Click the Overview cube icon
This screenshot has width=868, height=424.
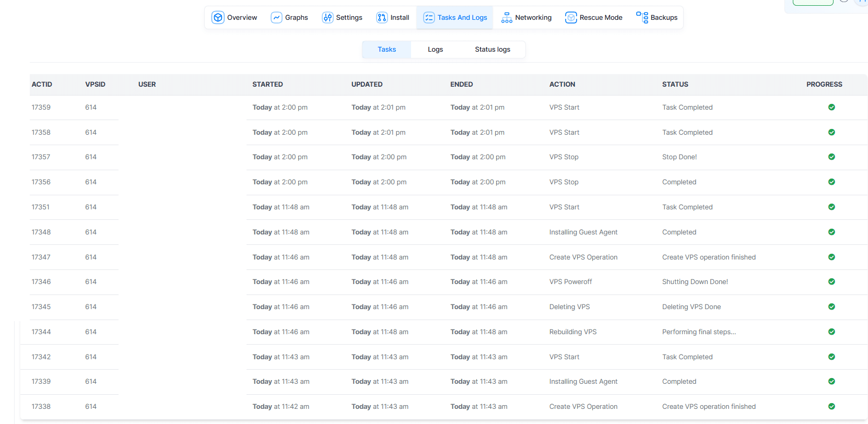click(x=218, y=18)
